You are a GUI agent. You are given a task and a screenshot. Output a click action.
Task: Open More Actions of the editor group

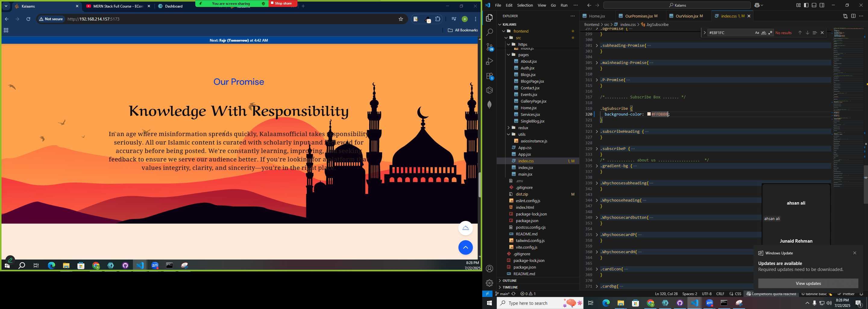click(x=861, y=16)
